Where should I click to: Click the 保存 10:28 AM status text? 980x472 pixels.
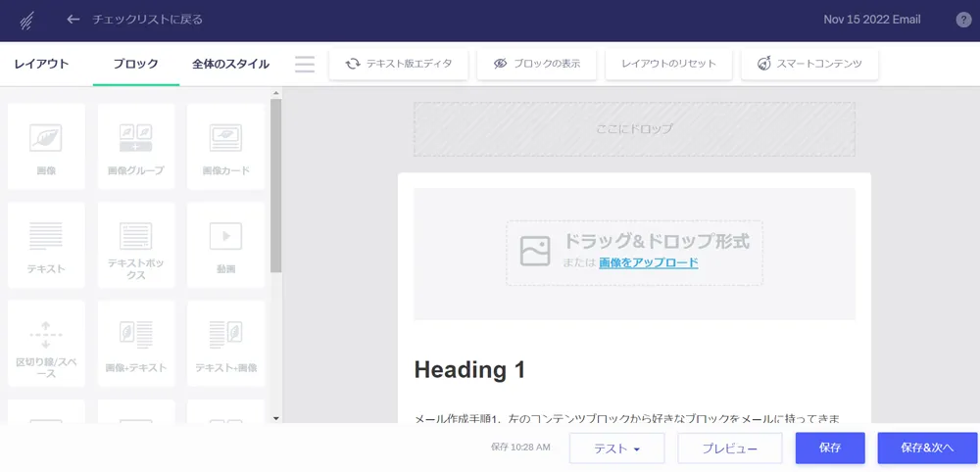pos(520,447)
